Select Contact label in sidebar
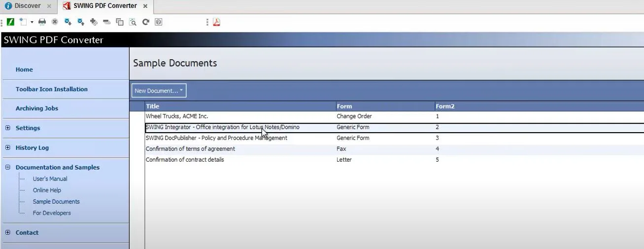 click(27, 233)
